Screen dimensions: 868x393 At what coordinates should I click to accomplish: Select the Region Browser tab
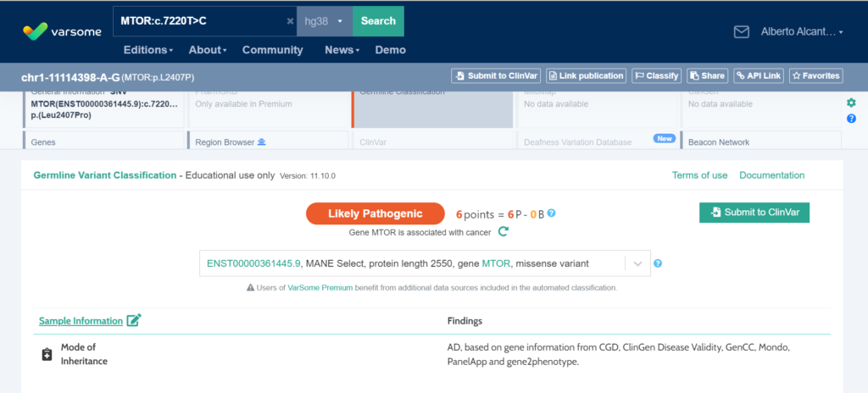tap(231, 142)
